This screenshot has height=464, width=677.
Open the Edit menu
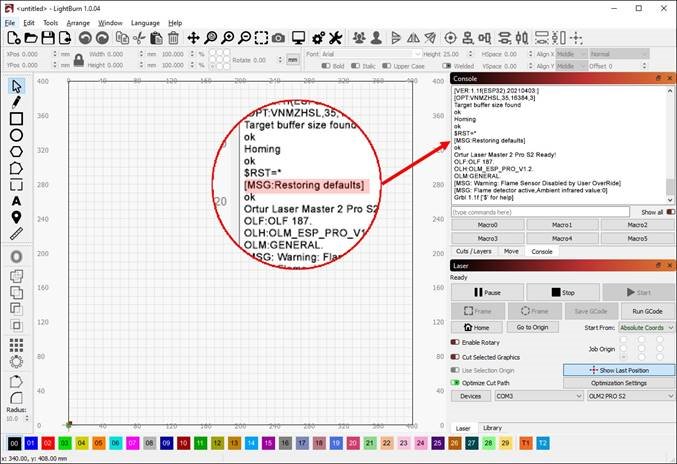coord(29,23)
